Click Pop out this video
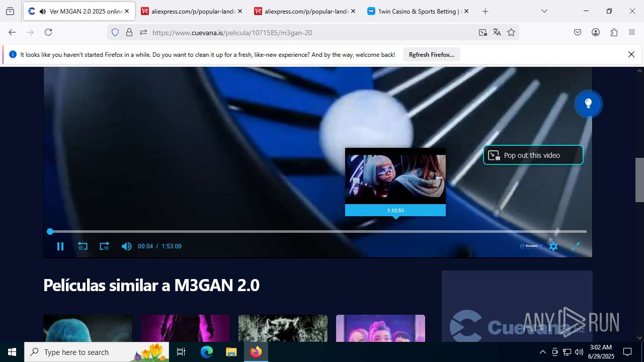Screen dimensions: 644x362 [x=533, y=155]
